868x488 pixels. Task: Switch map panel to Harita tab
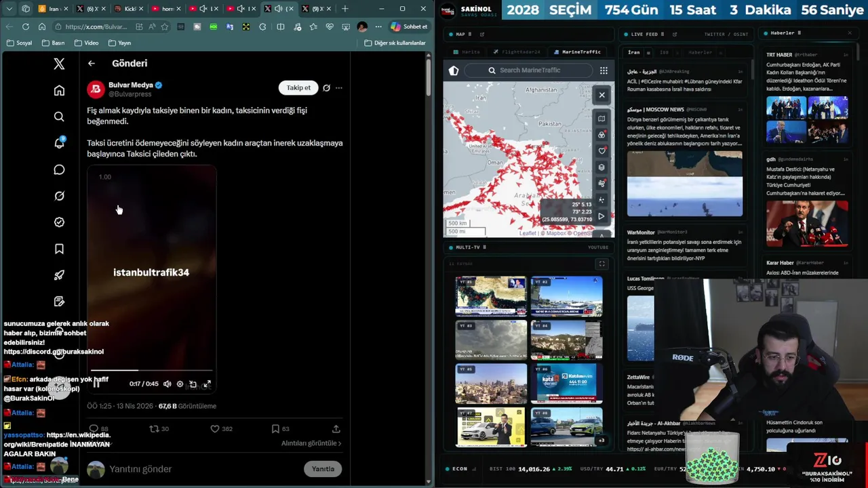coord(467,52)
